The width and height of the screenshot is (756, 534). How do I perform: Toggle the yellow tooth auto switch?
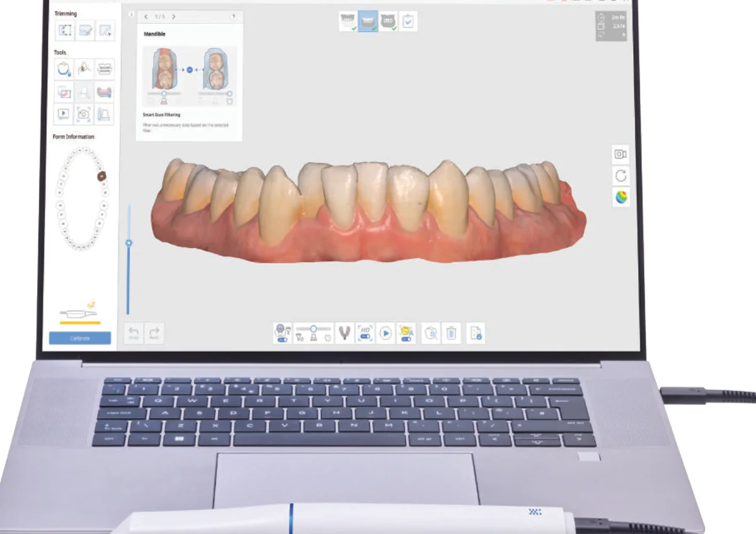(406, 333)
